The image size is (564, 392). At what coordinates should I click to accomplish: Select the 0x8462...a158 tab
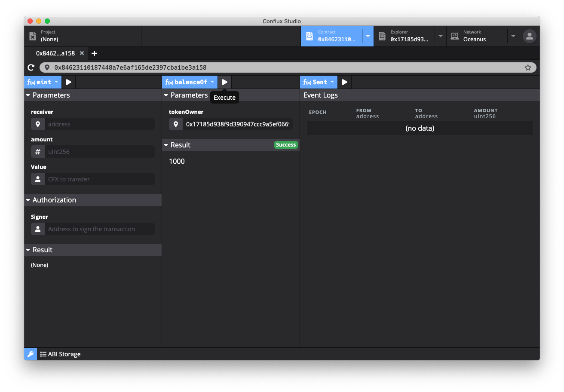coord(55,53)
